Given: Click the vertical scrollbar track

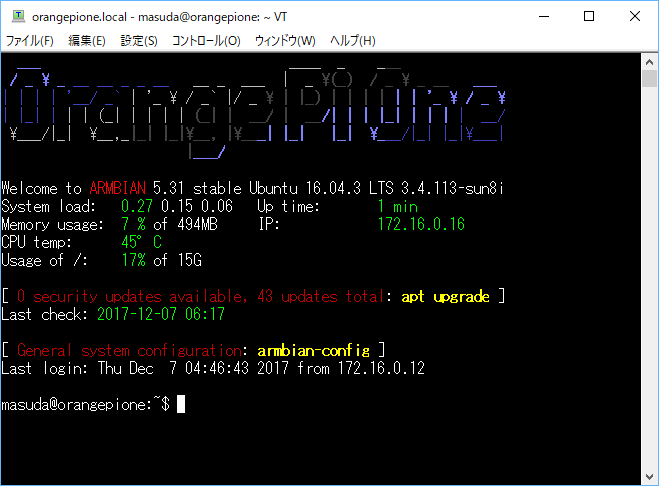Looking at the screenshot, I should point(649,270).
